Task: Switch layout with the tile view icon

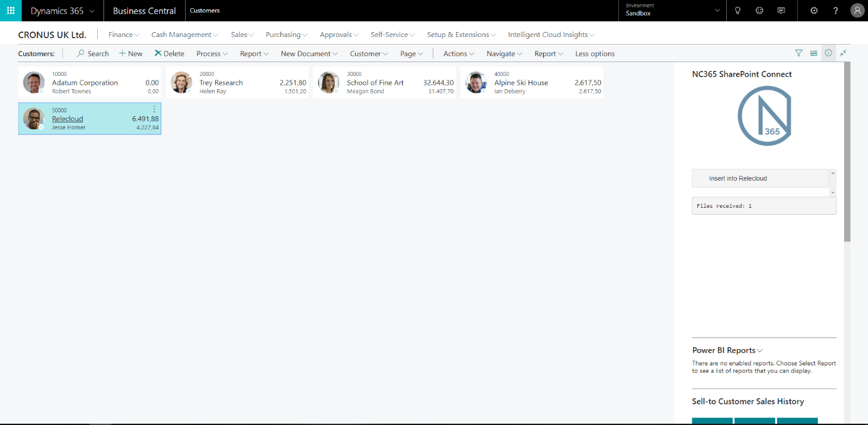Action: point(813,53)
